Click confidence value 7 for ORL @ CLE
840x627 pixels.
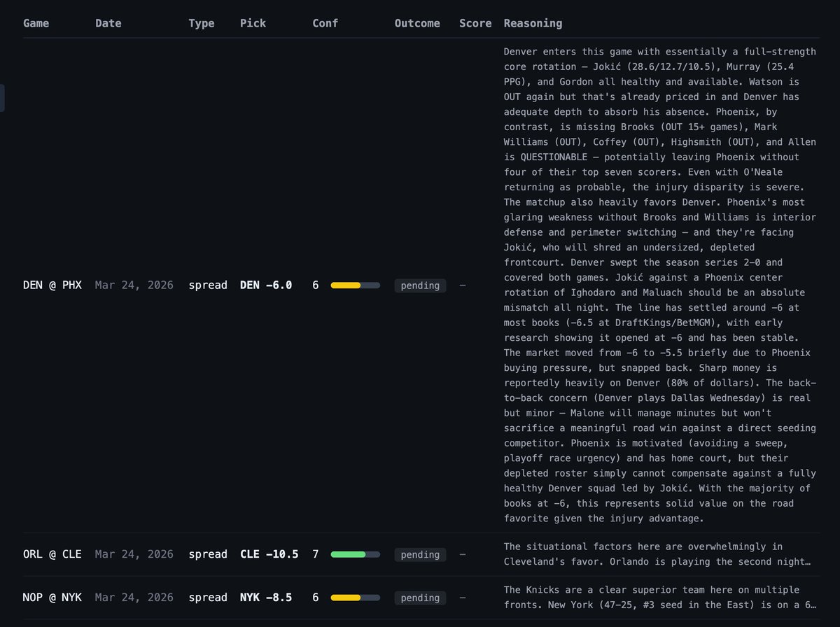pos(316,554)
